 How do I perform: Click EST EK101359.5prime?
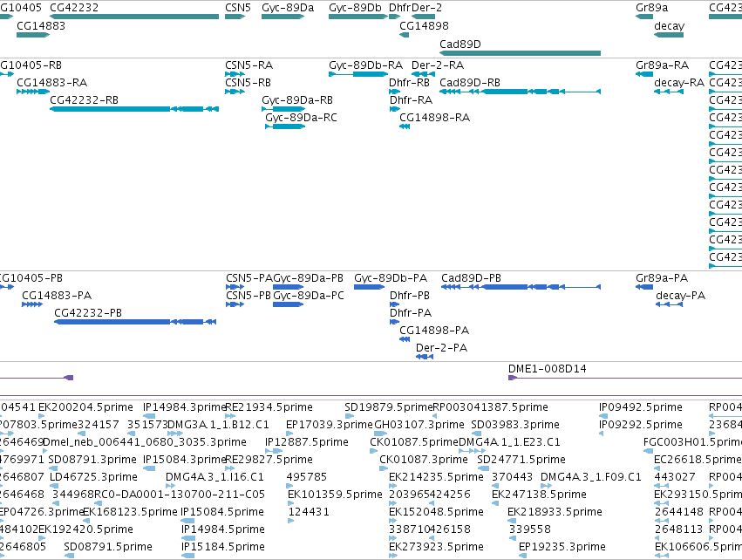coord(335,495)
